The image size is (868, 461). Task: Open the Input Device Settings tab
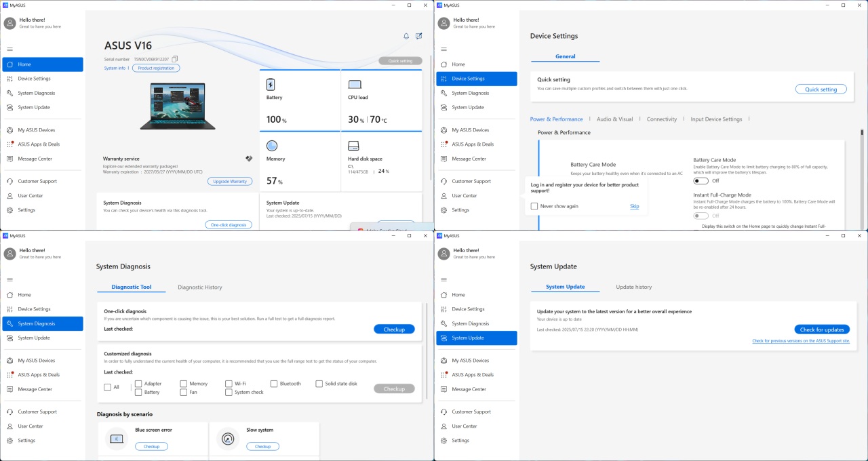point(716,119)
